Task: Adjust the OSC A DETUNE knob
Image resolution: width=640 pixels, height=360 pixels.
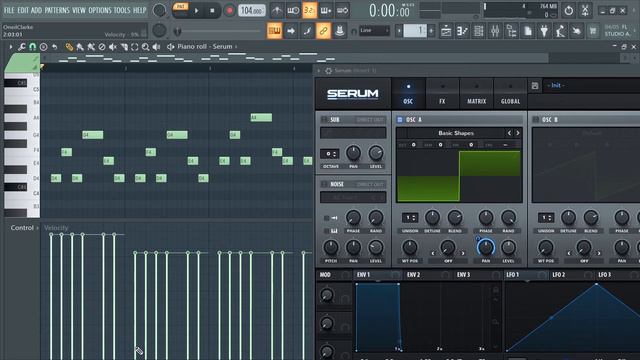Action: coord(432,218)
